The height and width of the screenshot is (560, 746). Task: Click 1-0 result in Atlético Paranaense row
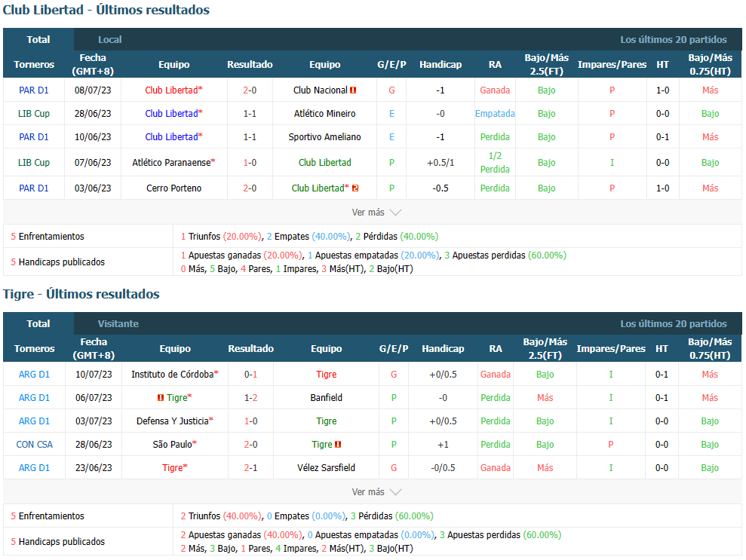[250, 163]
